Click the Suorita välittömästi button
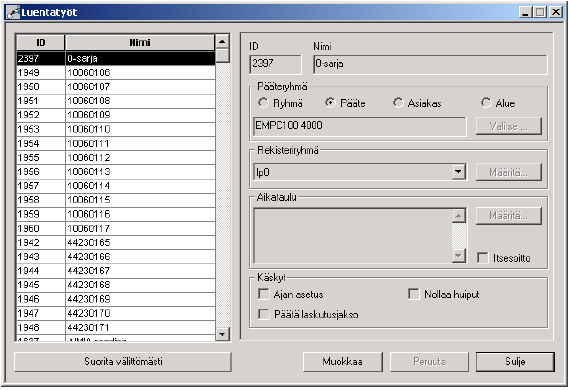 click(123, 361)
